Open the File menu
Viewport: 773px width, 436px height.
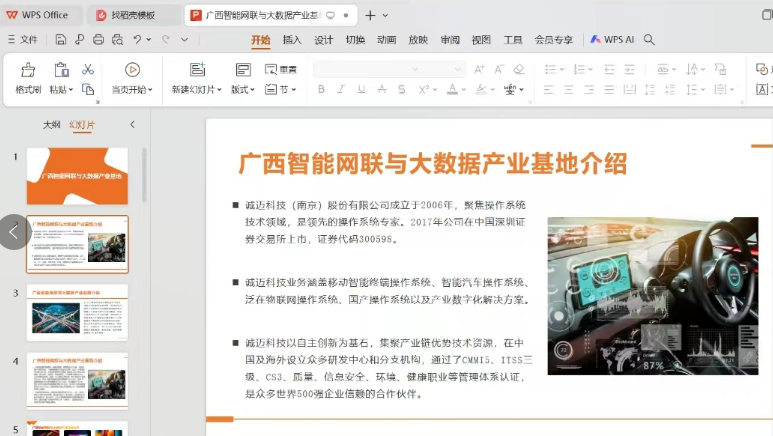click(23, 39)
